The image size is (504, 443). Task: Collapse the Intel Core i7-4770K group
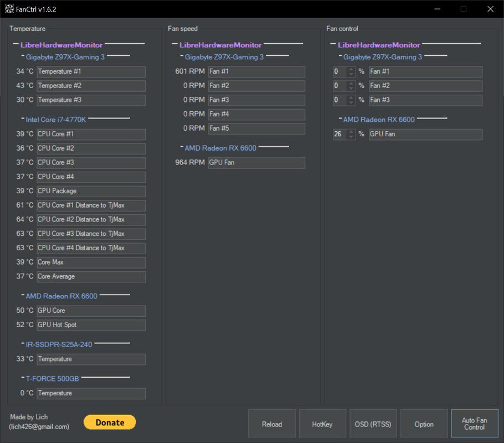pos(23,119)
